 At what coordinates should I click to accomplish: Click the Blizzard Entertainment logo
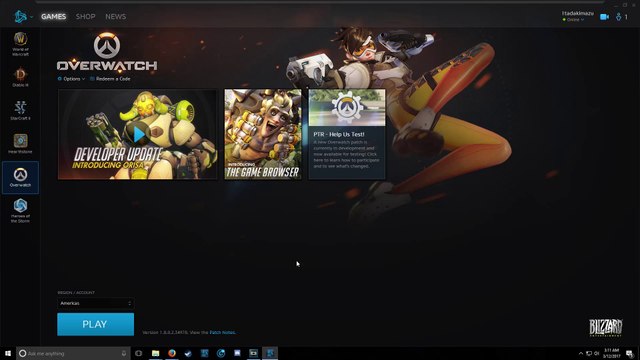click(605, 327)
